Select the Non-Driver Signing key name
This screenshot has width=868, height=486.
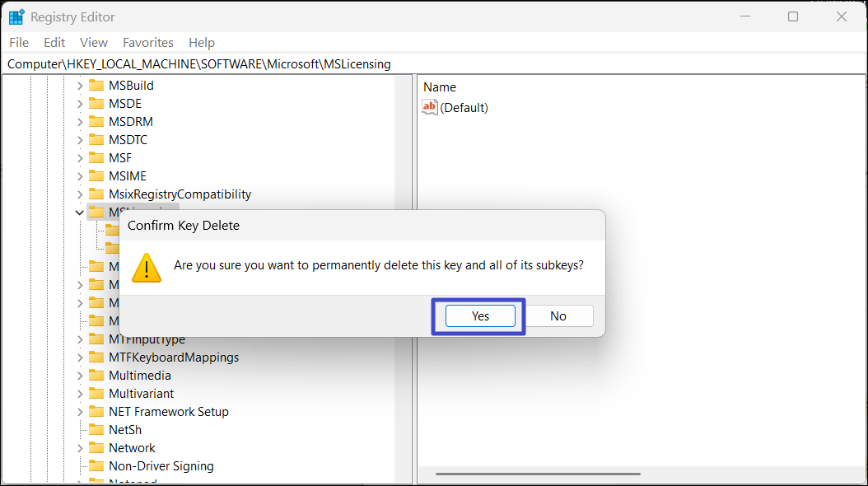161,466
